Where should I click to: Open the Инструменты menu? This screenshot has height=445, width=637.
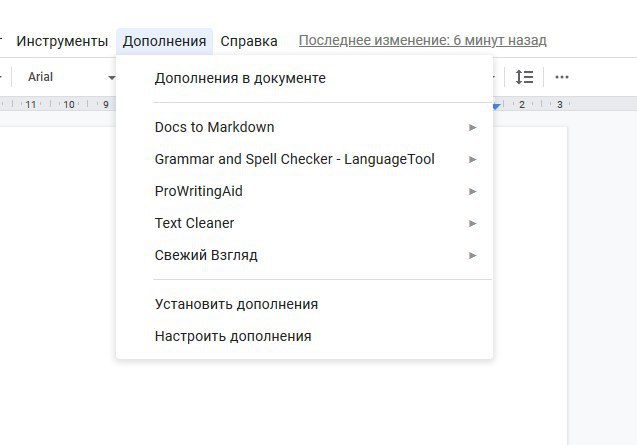click(62, 41)
